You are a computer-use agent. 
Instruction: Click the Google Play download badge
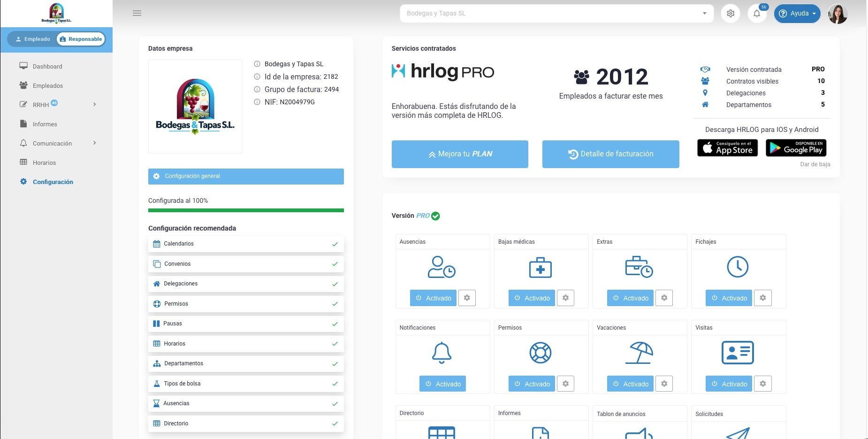pos(796,148)
